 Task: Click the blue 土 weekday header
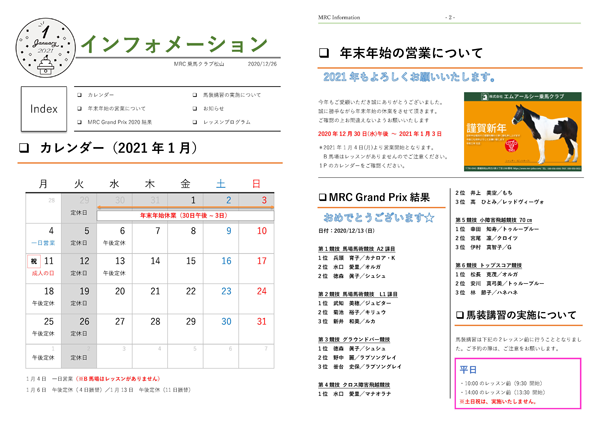[221, 184]
